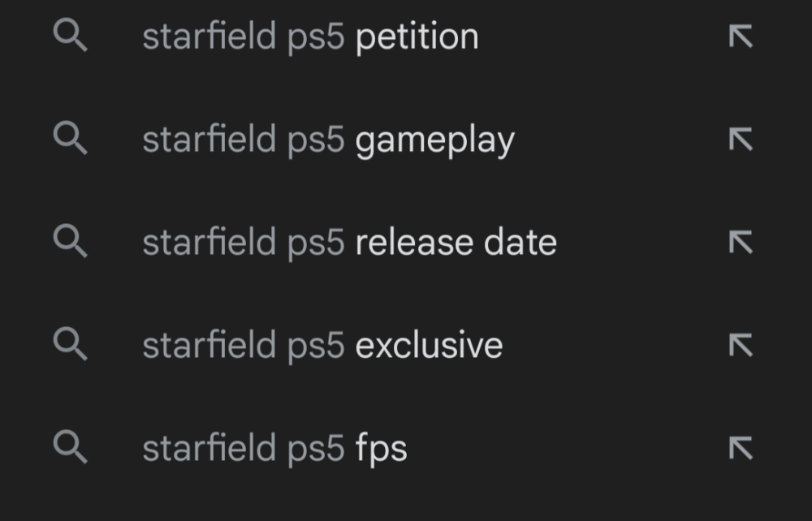Click the magnifier icon next to starfield ps5 exclusive
Screen dimensions: 812x521
[x=71, y=343]
